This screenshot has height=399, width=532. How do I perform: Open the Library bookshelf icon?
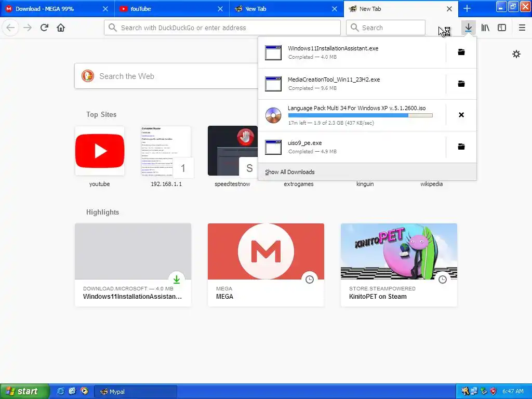pos(485,28)
